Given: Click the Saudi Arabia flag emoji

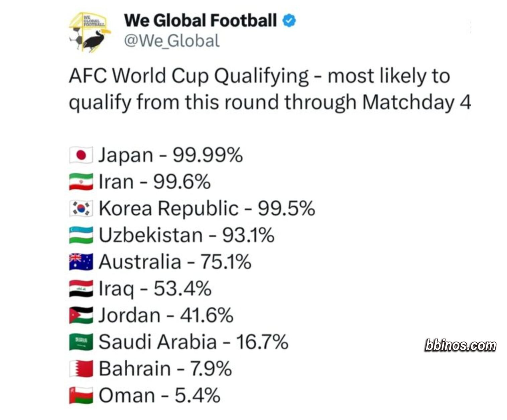Looking at the screenshot, I should (x=81, y=342).
